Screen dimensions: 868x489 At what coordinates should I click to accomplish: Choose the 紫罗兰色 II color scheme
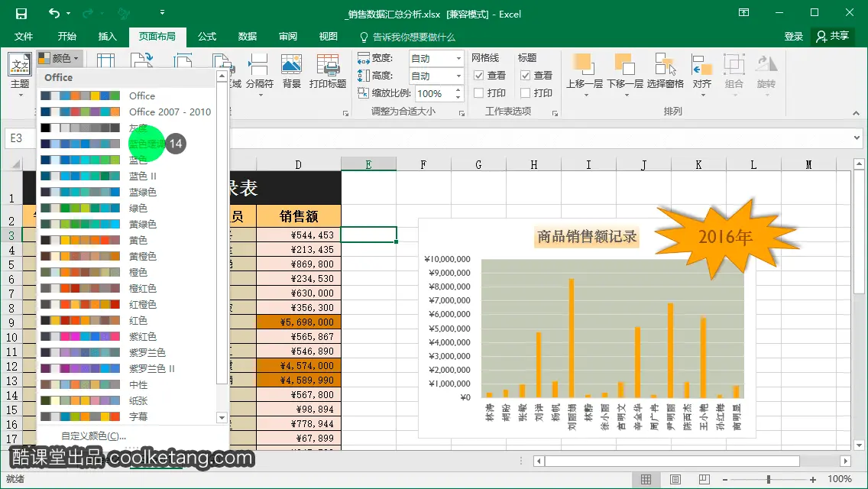click(128, 368)
